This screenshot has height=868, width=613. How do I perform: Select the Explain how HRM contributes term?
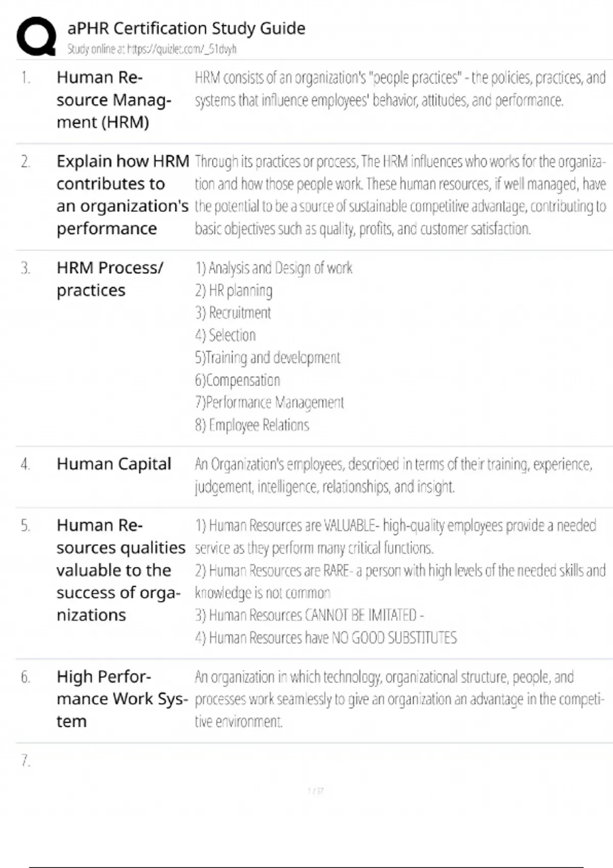123,195
